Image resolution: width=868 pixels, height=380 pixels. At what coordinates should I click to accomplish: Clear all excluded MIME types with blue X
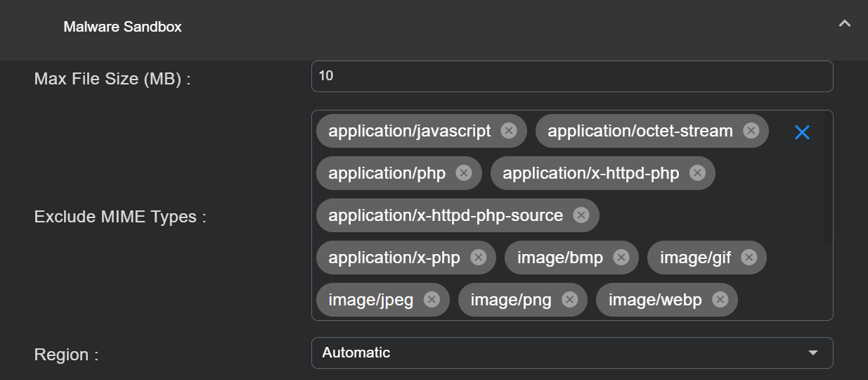[802, 132]
